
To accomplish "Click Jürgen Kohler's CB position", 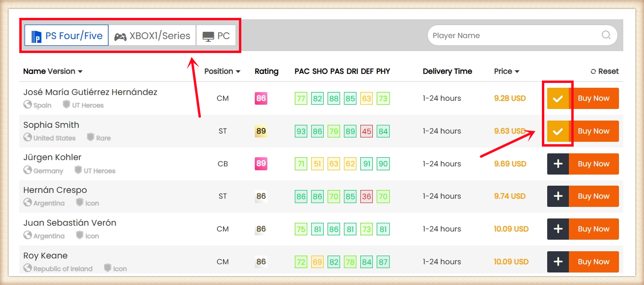I will 223,164.
